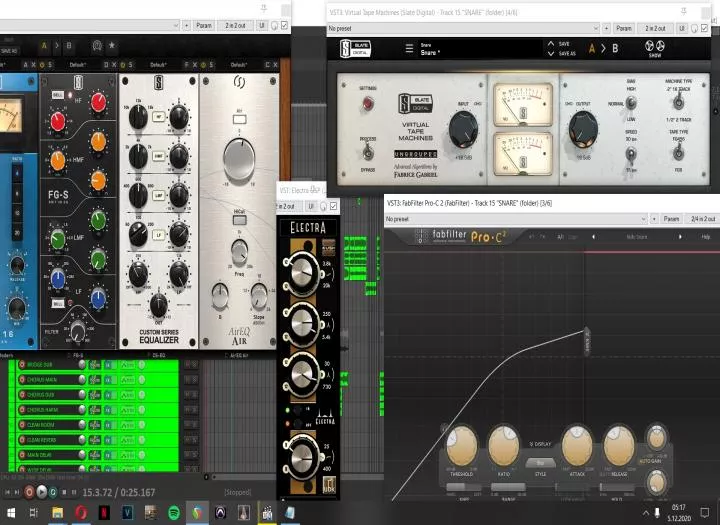This screenshot has height=525, width=720.
Task: Select the A state in Virtual Tape Machines
Action: [x=591, y=48]
